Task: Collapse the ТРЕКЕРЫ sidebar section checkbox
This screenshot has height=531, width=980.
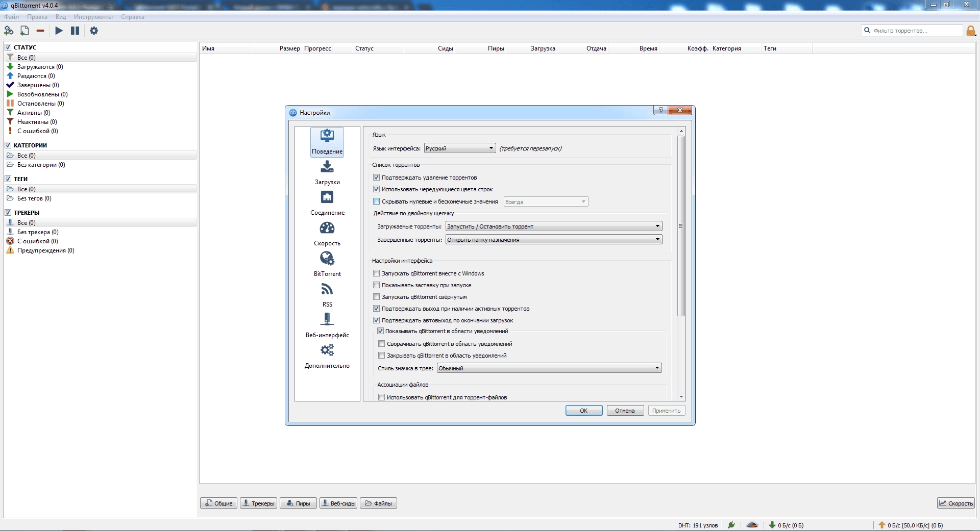Action: (x=8, y=213)
